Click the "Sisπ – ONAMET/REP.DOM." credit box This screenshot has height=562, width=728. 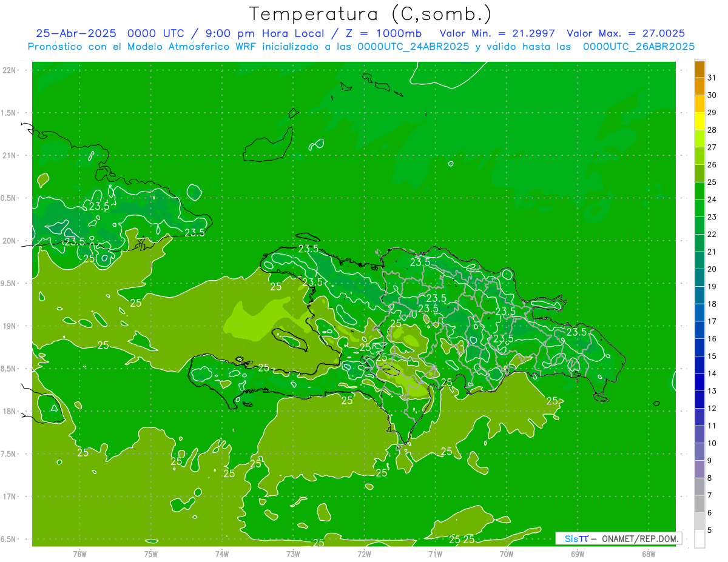coord(619,538)
